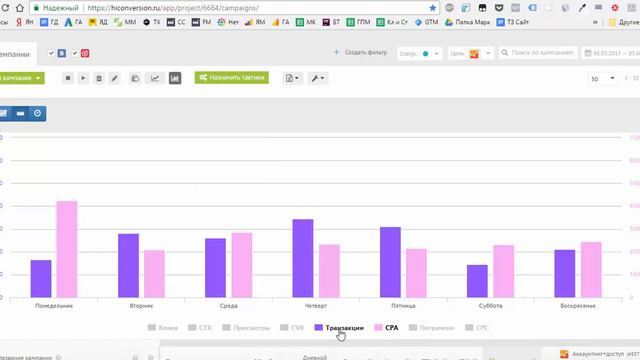Click the trash delete icon in toolbar
Image resolution: width=640 pixels, height=360 pixels.
click(x=99, y=78)
